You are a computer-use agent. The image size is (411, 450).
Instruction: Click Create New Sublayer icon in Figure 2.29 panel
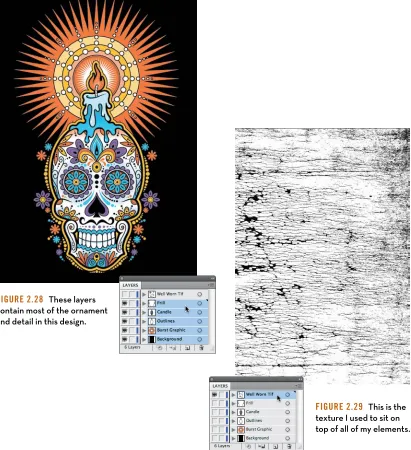coord(262,446)
